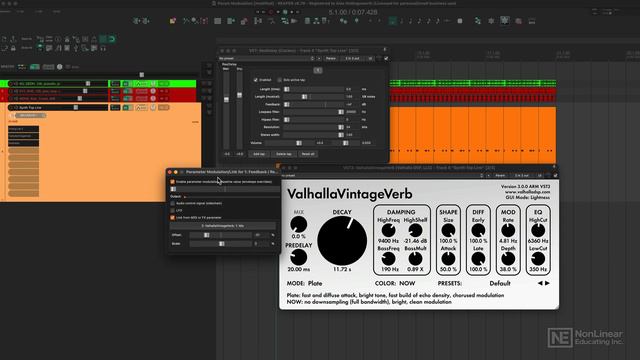Turn the large DECAY knob in ValhallaVintageVerb

(342, 241)
